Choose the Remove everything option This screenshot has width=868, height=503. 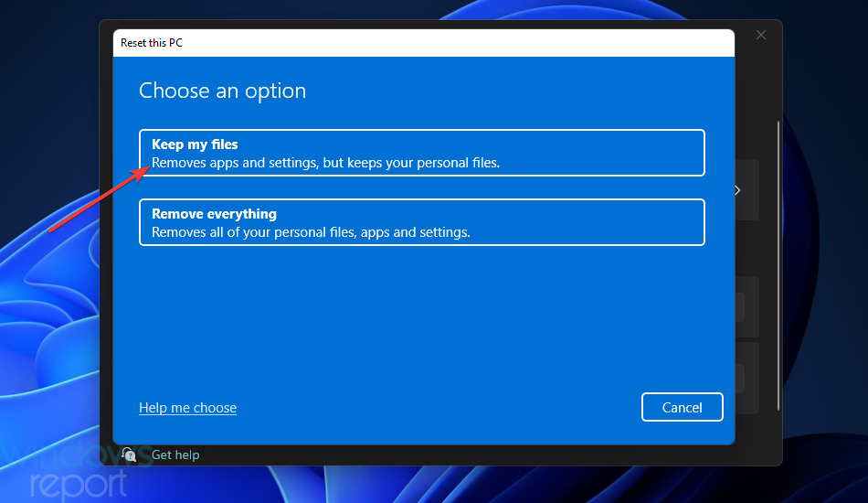(422, 222)
